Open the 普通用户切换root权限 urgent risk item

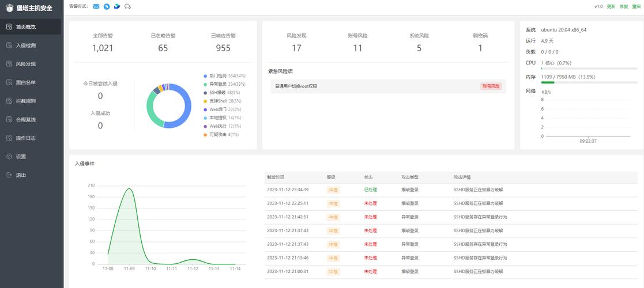click(x=388, y=86)
